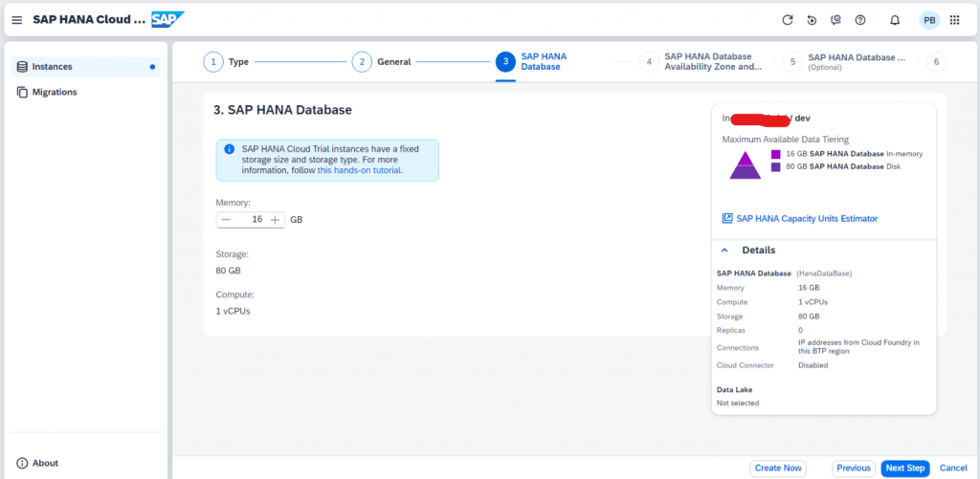The height and width of the screenshot is (479, 980).
Task: Go to step 1 Type
Action: [x=226, y=62]
